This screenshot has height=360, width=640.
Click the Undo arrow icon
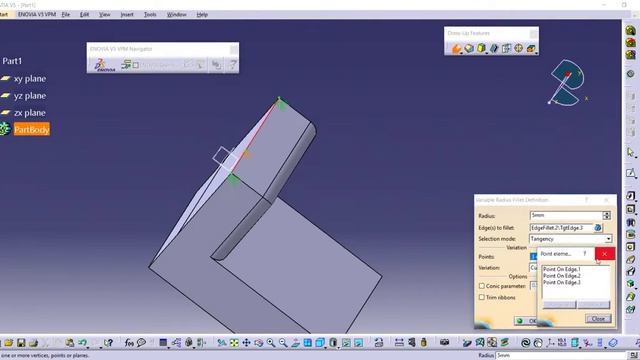82,342
